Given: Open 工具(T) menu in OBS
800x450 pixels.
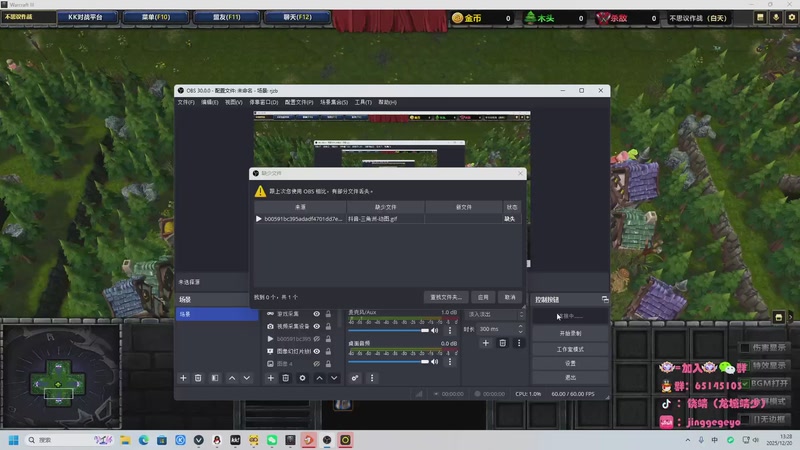Looking at the screenshot, I should tap(363, 102).
